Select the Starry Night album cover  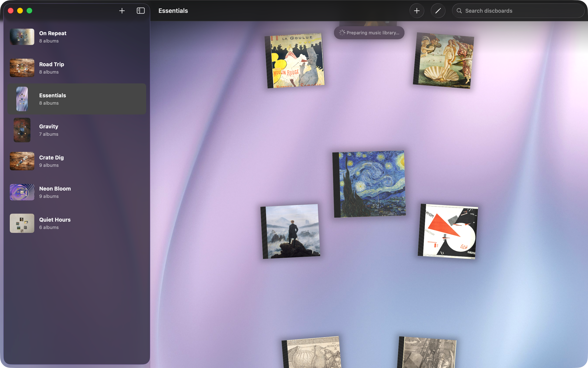[x=369, y=184]
